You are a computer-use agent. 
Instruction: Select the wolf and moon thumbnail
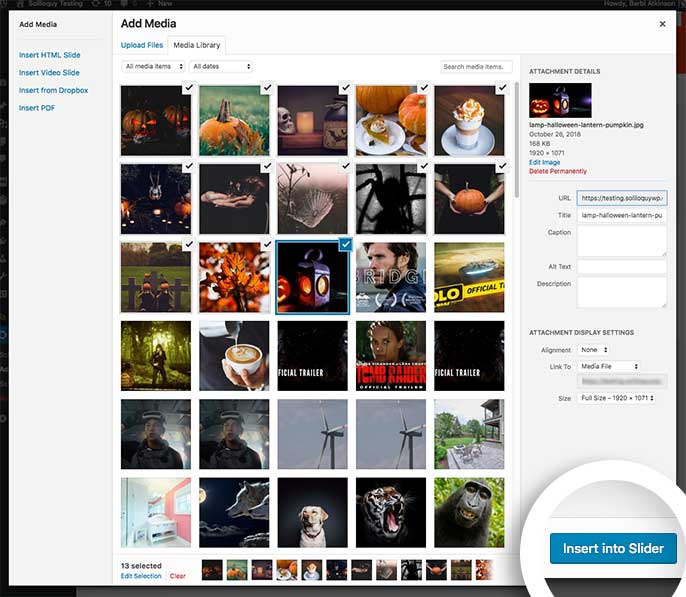234,513
